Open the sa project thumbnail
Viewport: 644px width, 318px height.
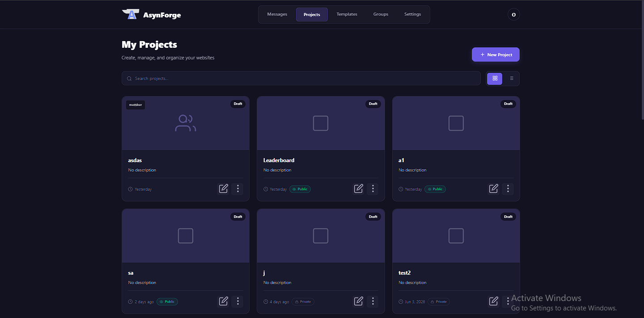tap(186, 236)
